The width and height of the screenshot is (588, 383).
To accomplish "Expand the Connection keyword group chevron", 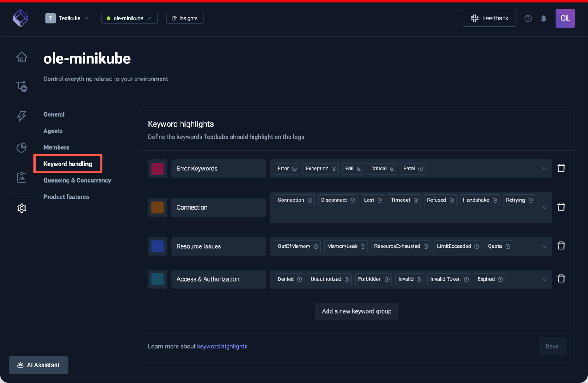I will pos(544,207).
